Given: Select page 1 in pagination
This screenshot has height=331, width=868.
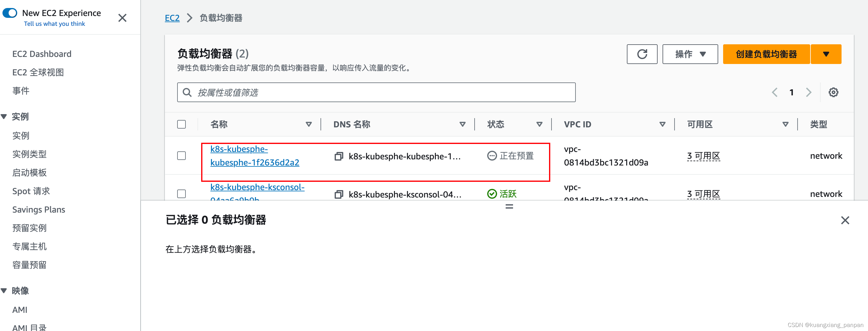Looking at the screenshot, I should click(x=791, y=92).
